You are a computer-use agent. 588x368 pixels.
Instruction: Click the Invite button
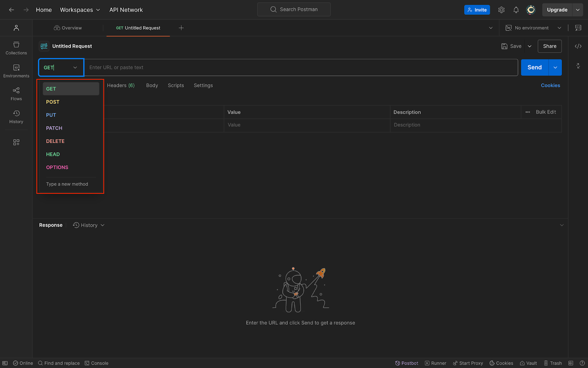point(477,10)
